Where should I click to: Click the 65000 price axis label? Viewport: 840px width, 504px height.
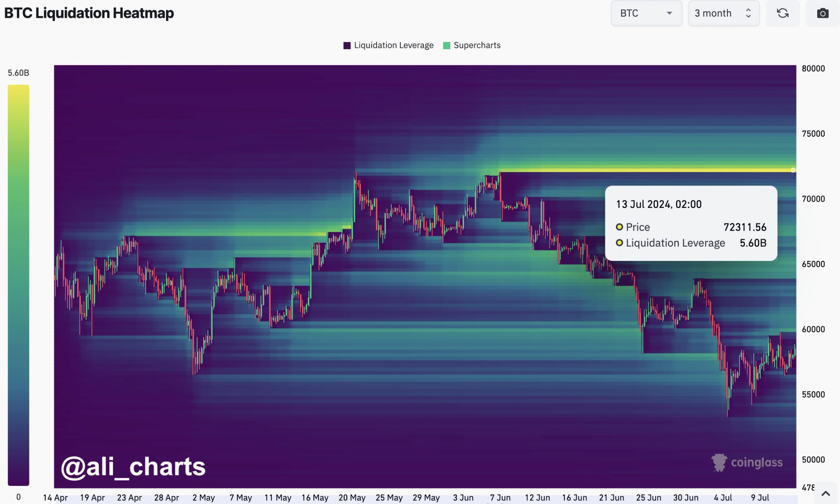(x=813, y=264)
